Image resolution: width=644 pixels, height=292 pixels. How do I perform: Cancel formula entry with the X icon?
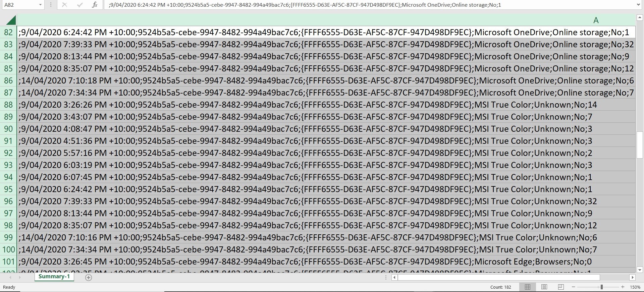click(64, 5)
